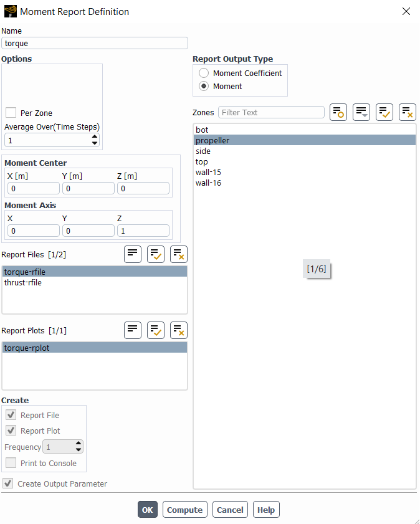Select bot zone in Zones list
Screen dimensions: 420x524
pyautogui.click(x=304, y=130)
